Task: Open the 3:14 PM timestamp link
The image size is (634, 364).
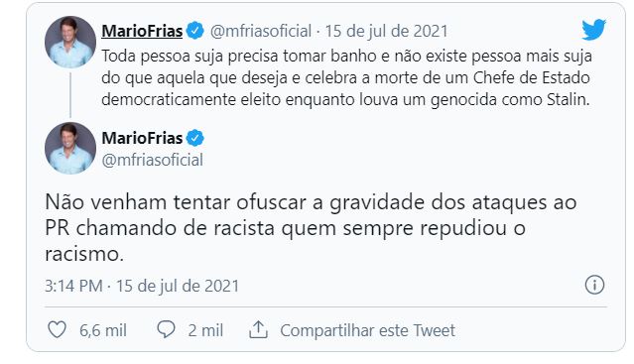Action: 142,286
